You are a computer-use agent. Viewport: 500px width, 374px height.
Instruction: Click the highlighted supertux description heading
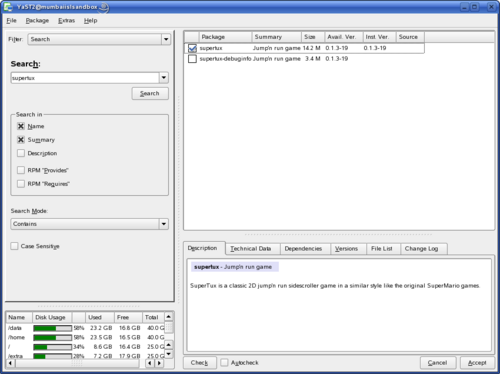coord(235,267)
